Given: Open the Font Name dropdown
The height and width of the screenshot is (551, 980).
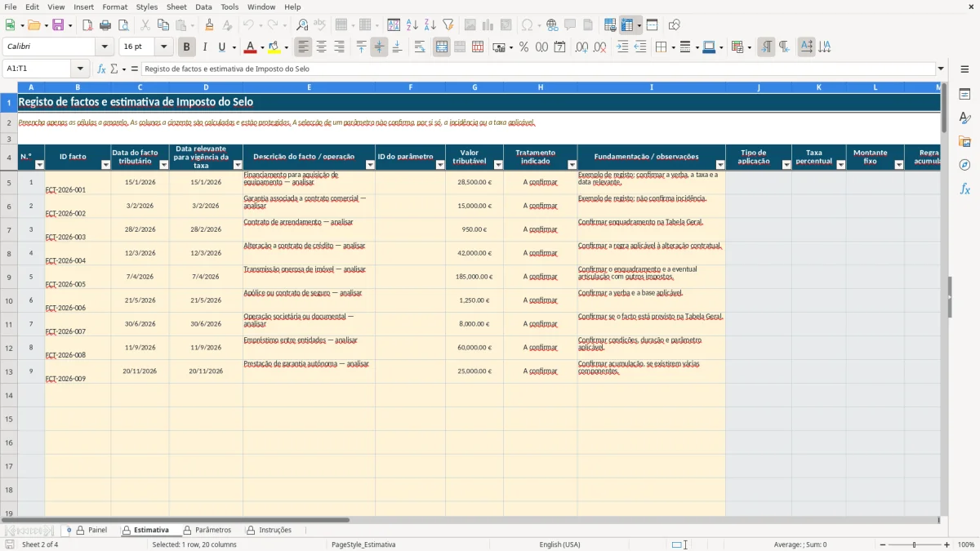Looking at the screenshot, I should [104, 47].
